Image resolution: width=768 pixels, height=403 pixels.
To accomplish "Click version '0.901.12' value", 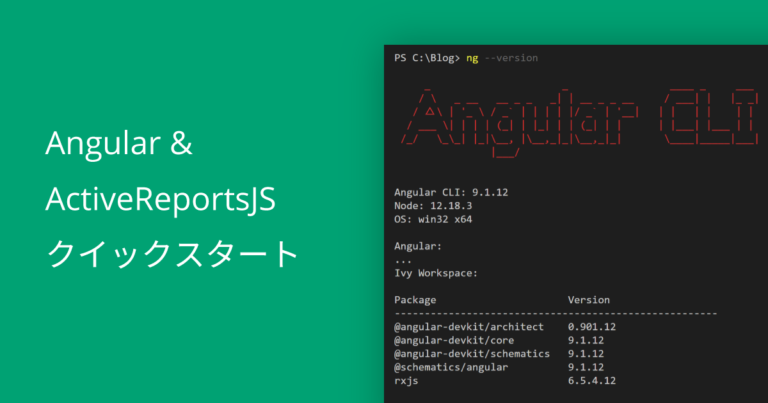I will pyautogui.click(x=592, y=327).
